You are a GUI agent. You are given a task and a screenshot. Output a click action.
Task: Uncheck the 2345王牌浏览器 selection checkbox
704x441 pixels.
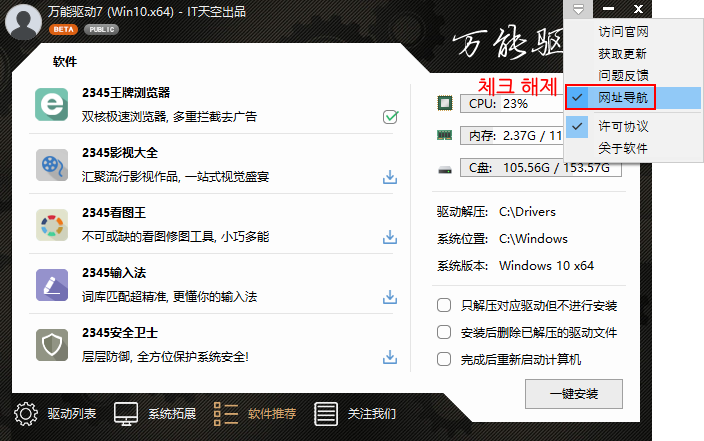[390, 117]
